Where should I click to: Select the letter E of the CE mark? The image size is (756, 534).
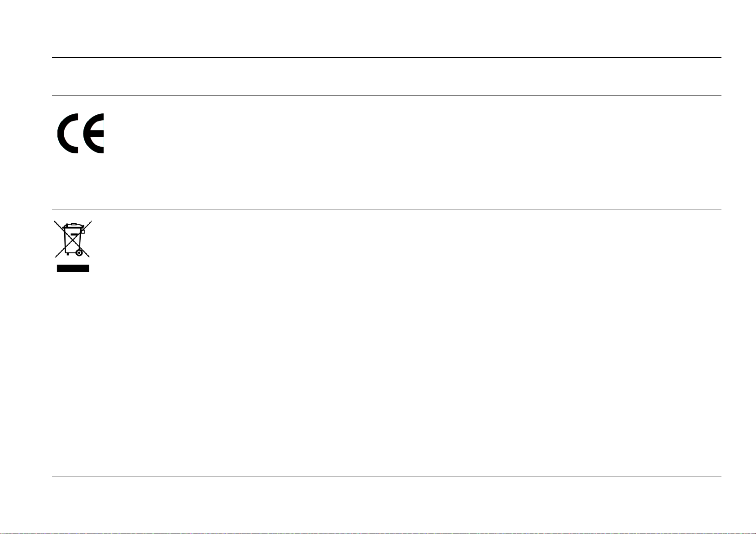tap(94, 133)
